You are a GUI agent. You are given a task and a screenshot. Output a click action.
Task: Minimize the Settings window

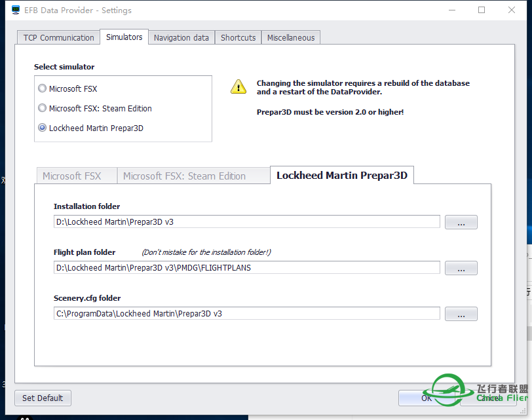(452, 10)
